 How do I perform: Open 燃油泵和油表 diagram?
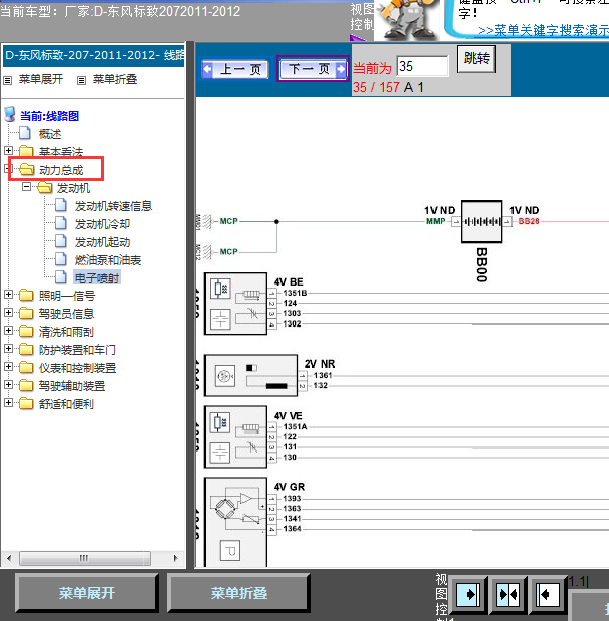(108, 260)
